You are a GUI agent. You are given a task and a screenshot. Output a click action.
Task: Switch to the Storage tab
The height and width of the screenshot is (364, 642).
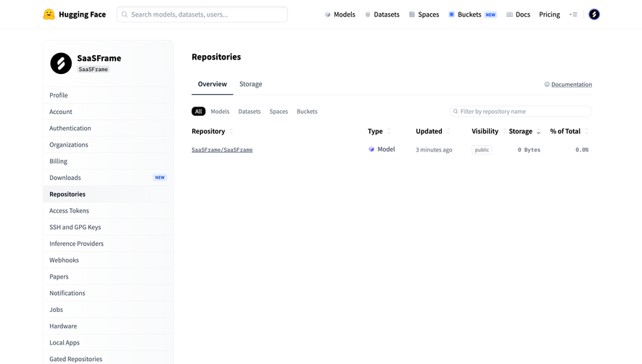[x=250, y=84]
